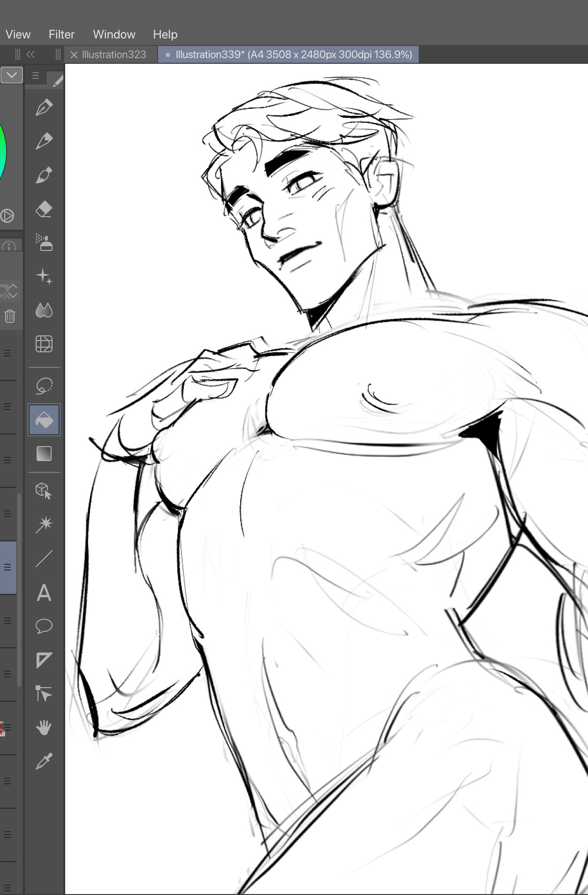This screenshot has height=895, width=588.
Task: Switch to the Illustration339 canvas tab
Action: pyautogui.click(x=288, y=54)
